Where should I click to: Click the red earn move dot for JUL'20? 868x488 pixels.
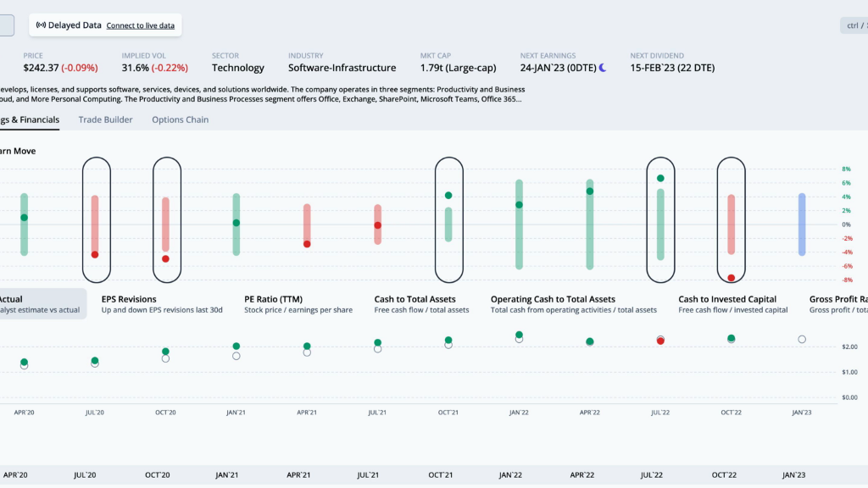point(95,254)
